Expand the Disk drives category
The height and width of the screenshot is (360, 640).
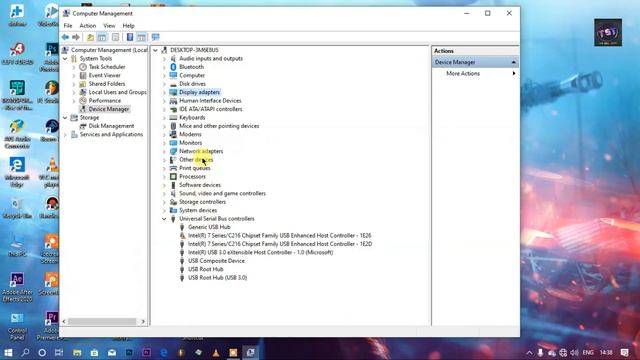point(164,84)
